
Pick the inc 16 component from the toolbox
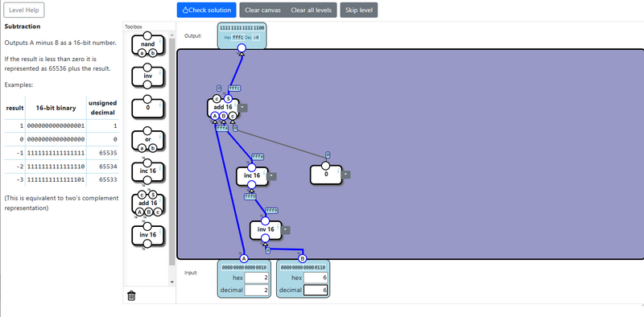[x=147, y=171]
